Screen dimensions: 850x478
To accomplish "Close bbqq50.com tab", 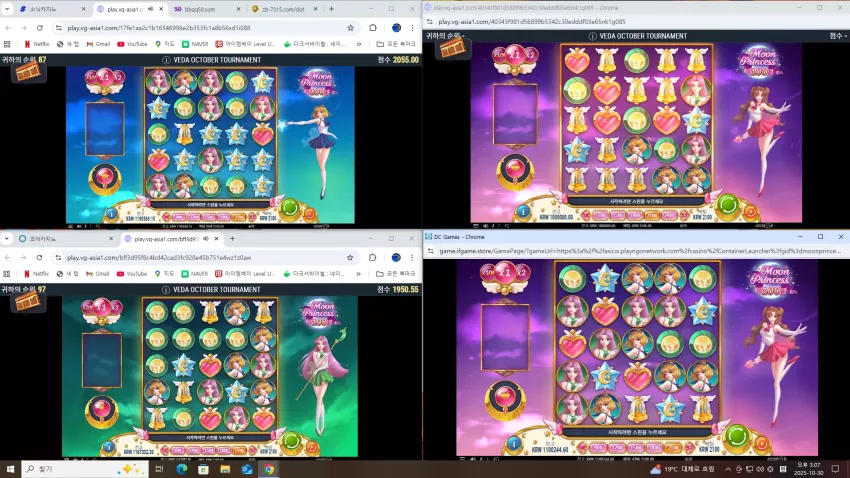I will 239,9.
